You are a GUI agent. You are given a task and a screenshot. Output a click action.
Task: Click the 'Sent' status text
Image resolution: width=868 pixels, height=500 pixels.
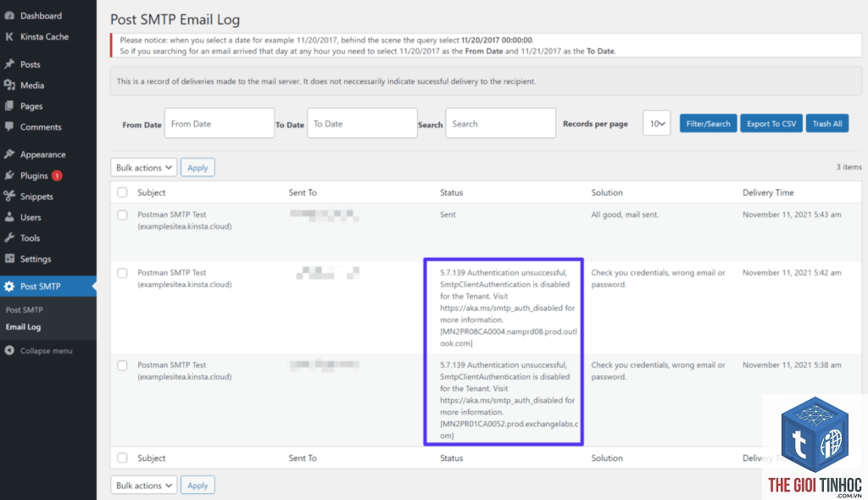coord(448,214)
